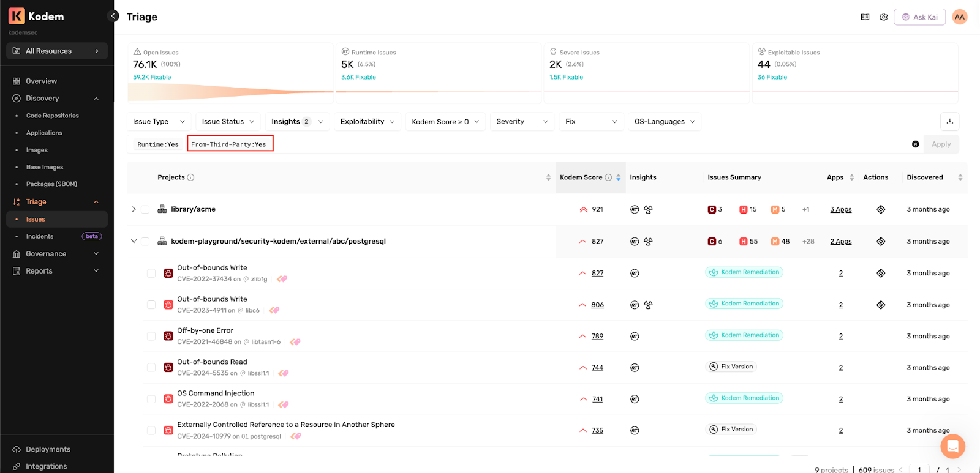Select checkbox for CVE-2023-4911 issue

coord(151,305)
